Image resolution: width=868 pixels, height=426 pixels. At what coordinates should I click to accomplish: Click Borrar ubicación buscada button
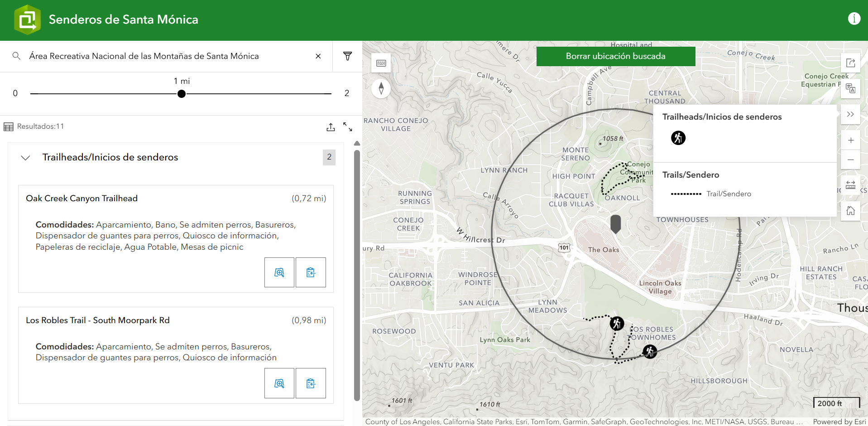pos(615,56)
